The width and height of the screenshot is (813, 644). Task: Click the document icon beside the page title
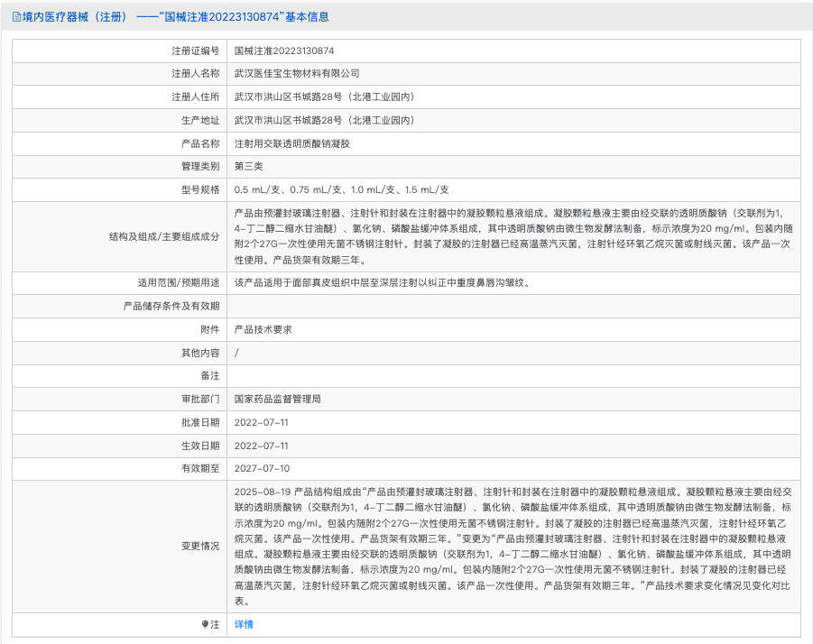[16, 17]
